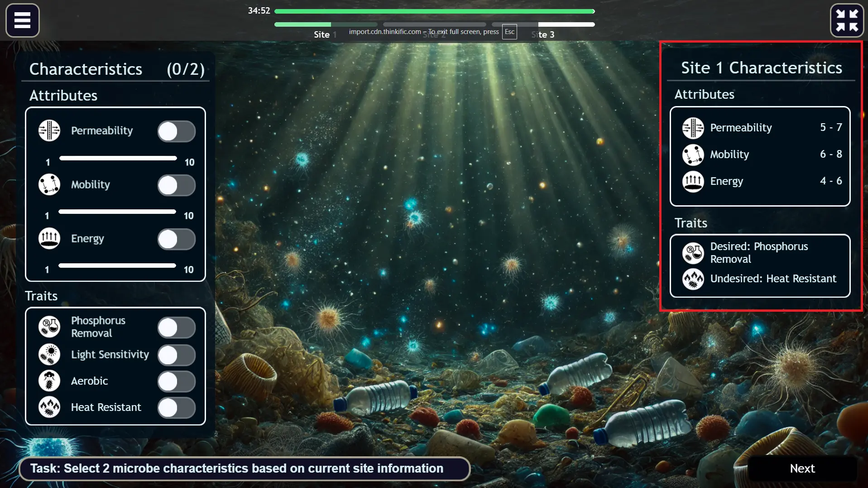Viewport: 868px width, 488px height.
Task: Click the Energy 4 - 6 range value
Action: tap(831, 181)
